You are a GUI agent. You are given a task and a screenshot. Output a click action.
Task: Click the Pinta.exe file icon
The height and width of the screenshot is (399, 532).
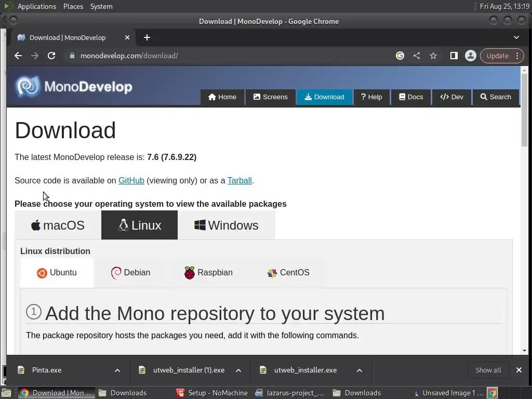click(21, 370)
